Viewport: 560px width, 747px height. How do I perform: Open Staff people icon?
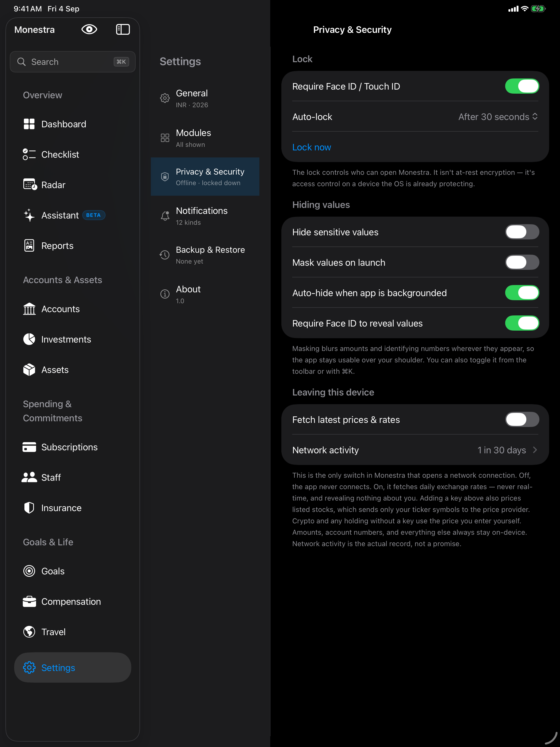29,477
